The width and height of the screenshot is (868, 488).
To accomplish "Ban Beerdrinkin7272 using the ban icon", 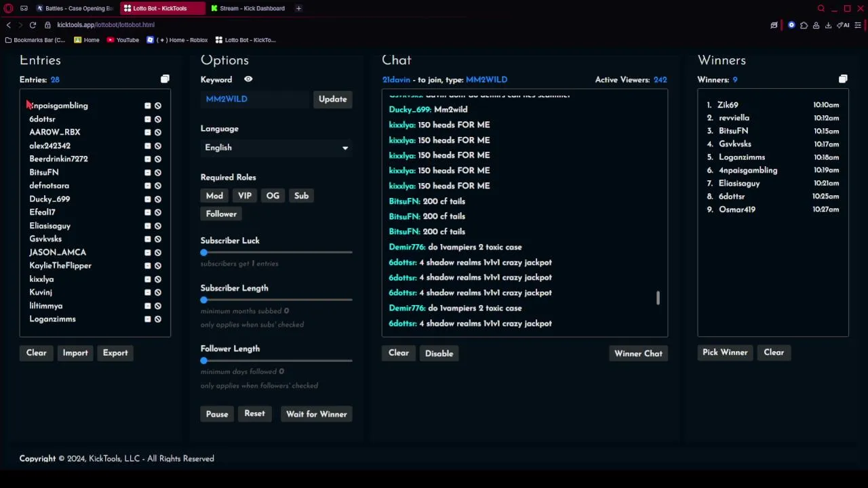I will click(x=158, y=159).
